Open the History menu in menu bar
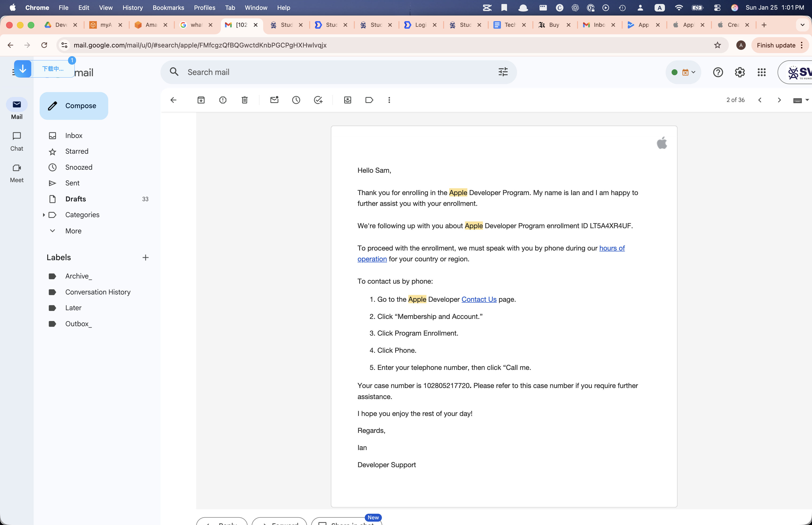 tap(132, 8)
